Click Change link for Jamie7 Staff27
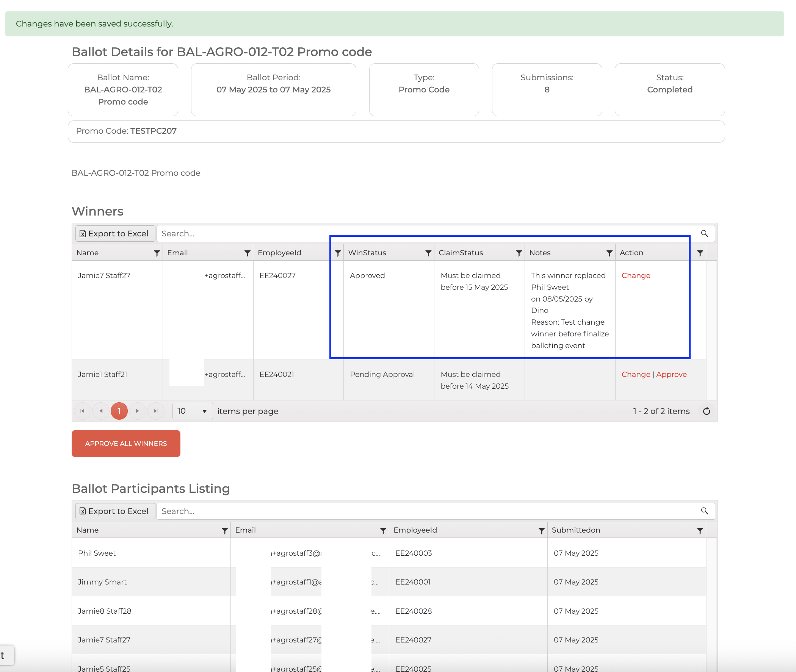Image resolution: width=796 pixels, height=672 pixels. (x=636, y=275)
